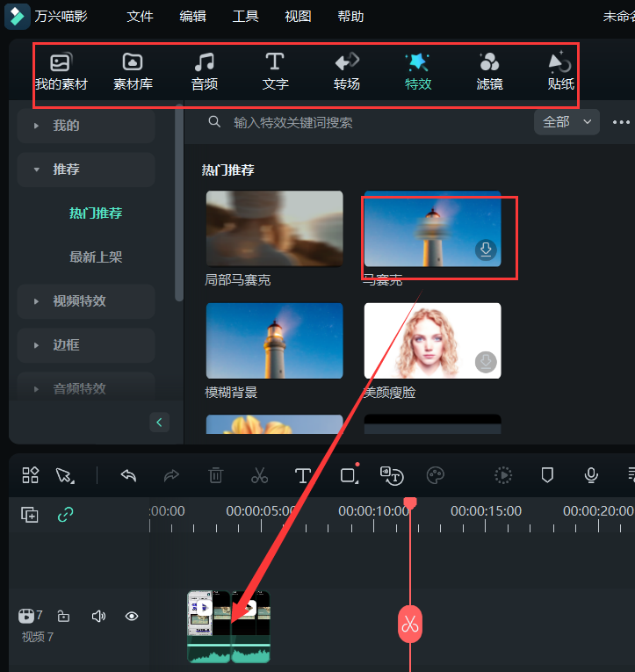The image size is (635, 672).
Task: Start voiceover with the microphone icon
Action: 591,475
